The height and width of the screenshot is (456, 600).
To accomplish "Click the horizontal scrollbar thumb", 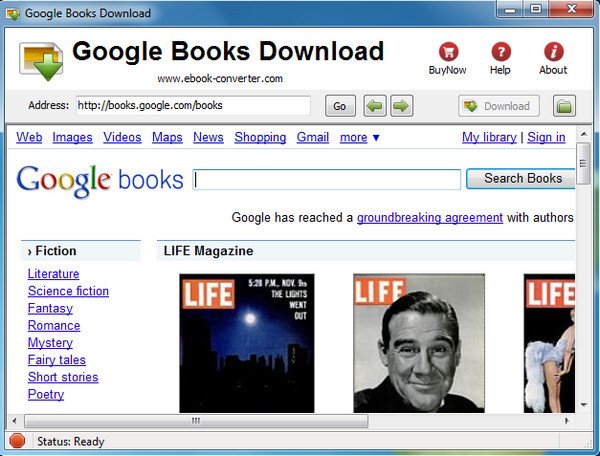I will point(196,421).
